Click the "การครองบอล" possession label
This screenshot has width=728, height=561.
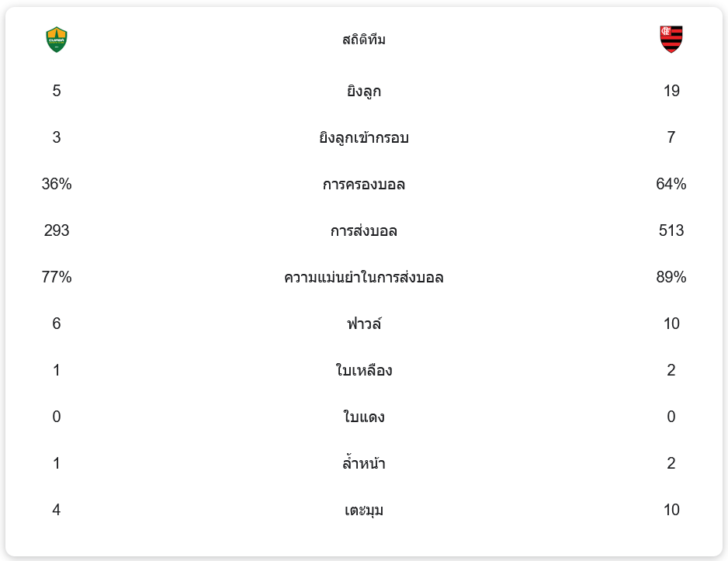tap(364, 185)
